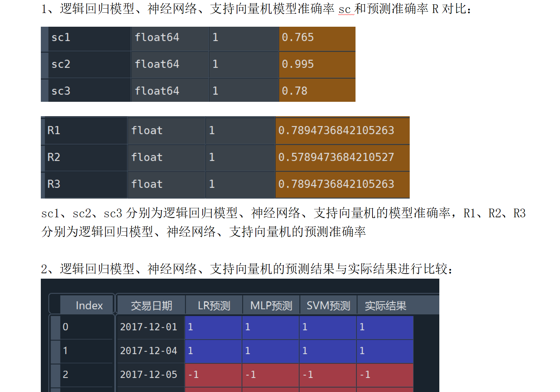Click size 1 in the R3 row
Viewport: 560px width, 392px height.
coord(240,184)
